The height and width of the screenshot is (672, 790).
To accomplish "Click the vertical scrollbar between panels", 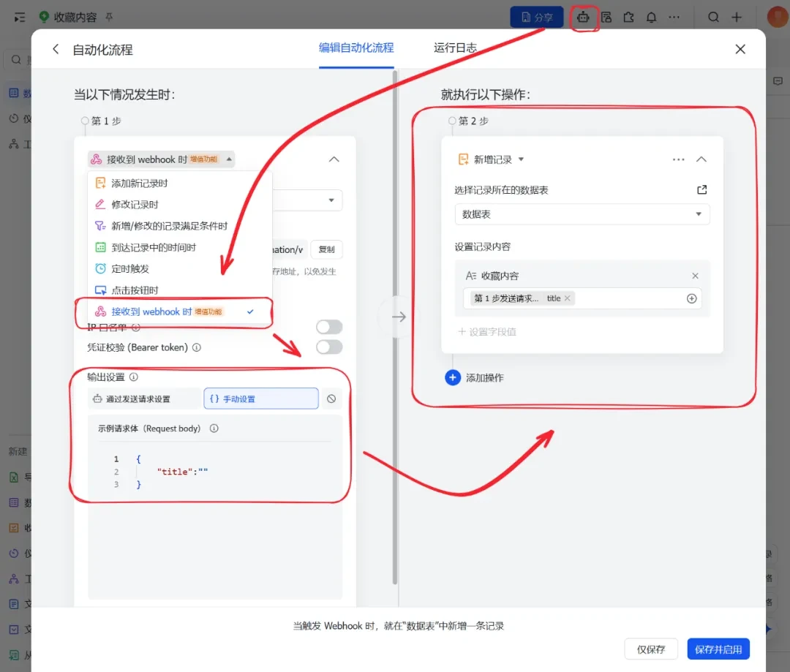I will (x=395, y=328).
